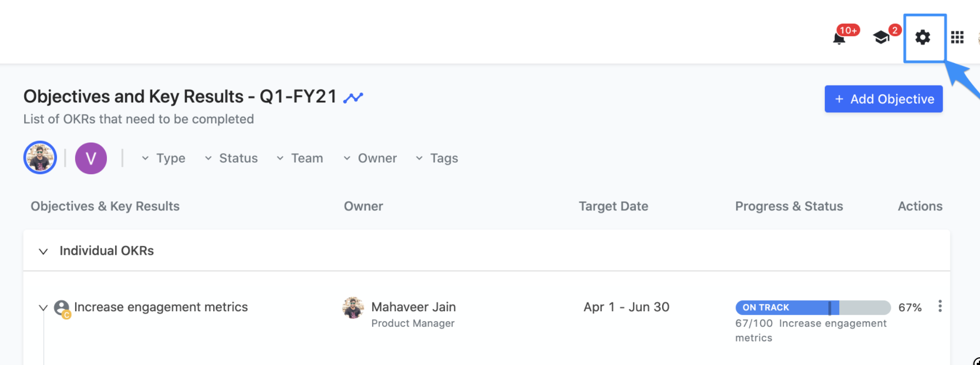Click the trend chart icon beside Q1-FY21
The height and width of the screenshot is (365, 980).
(353, 98)
